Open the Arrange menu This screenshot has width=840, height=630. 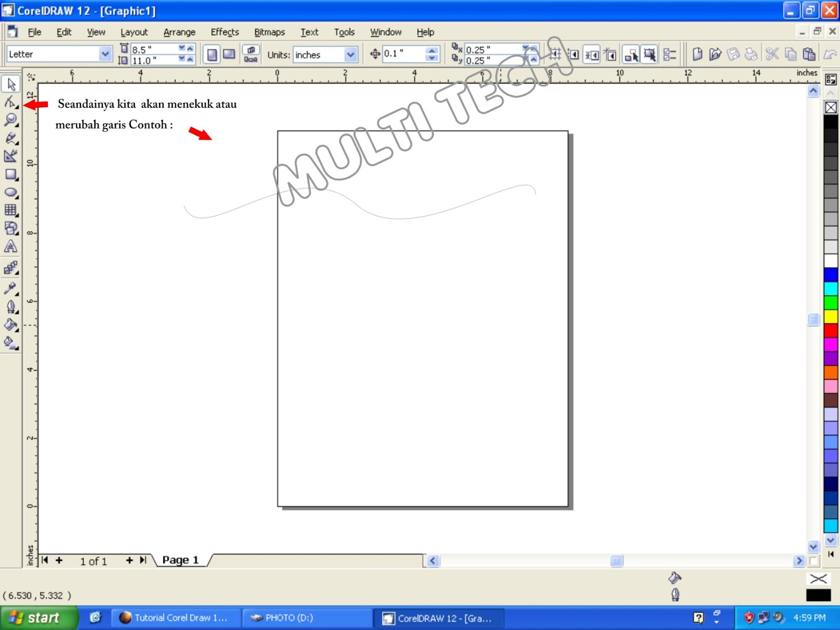179,32
